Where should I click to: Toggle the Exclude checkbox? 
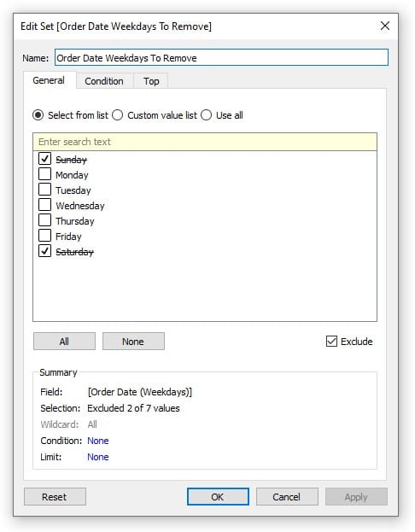(x=331, y=341)
